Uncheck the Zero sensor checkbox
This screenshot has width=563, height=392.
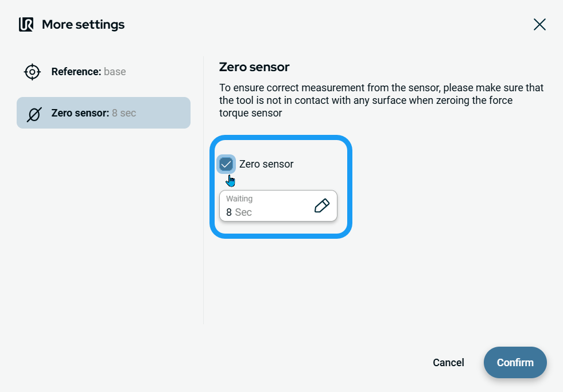(226, 164)
